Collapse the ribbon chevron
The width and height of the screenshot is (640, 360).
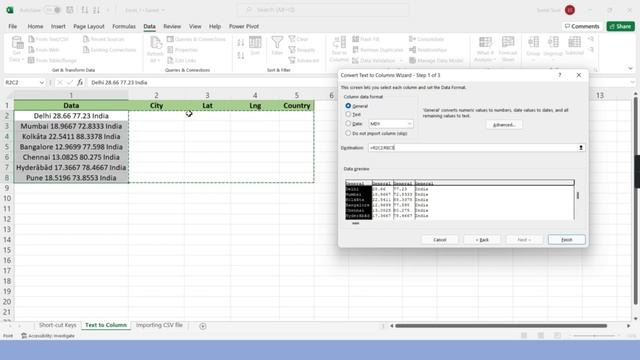tap(630, 68)
